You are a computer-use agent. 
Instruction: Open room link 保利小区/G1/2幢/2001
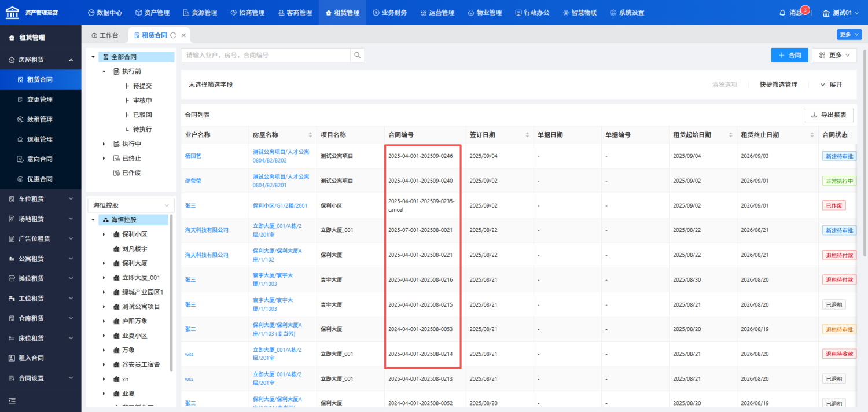[280, 205]
